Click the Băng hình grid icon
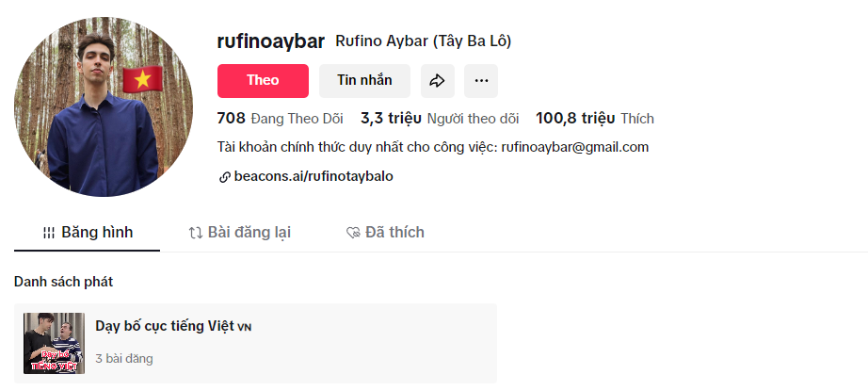 coord(49,233)
